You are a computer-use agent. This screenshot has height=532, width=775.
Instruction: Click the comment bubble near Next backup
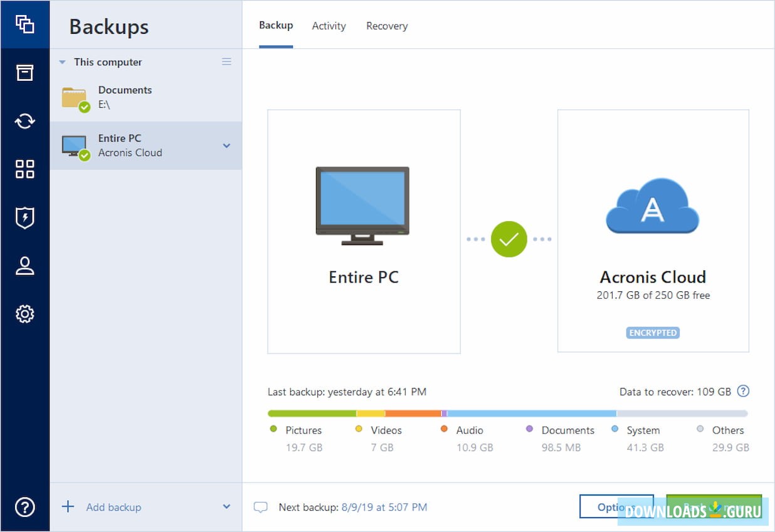(261, 507)
